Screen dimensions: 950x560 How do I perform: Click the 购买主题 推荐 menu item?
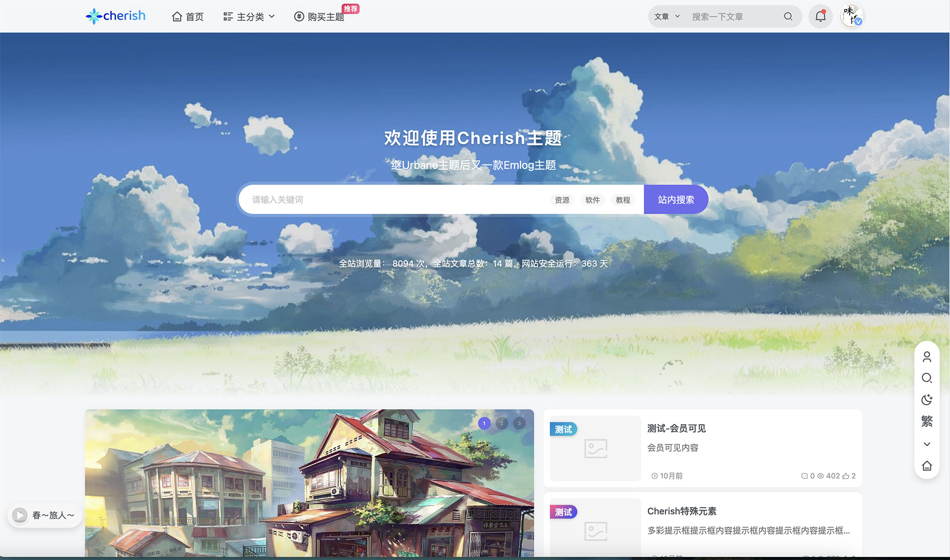[326, 16]
